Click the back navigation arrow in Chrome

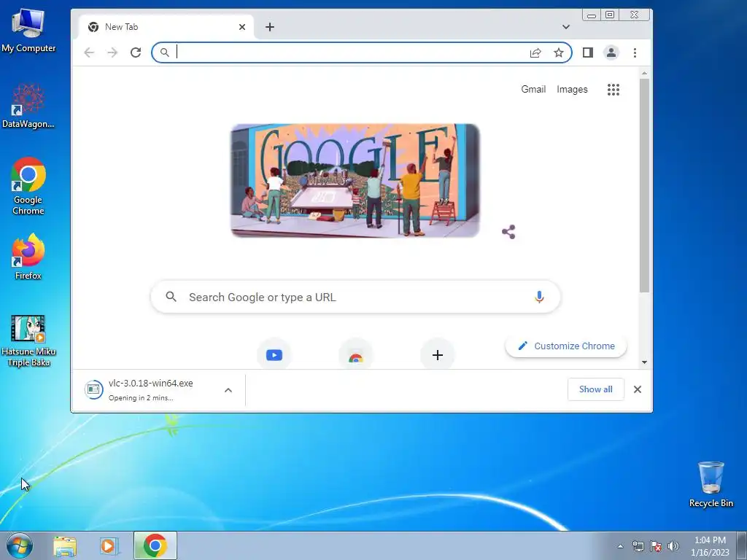coord(89,52)
